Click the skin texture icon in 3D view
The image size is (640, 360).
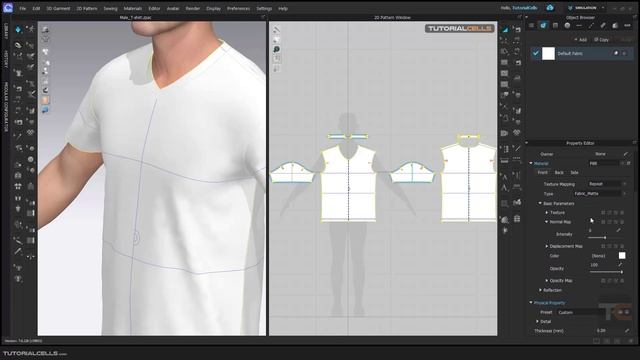click(x=45, y=100)
